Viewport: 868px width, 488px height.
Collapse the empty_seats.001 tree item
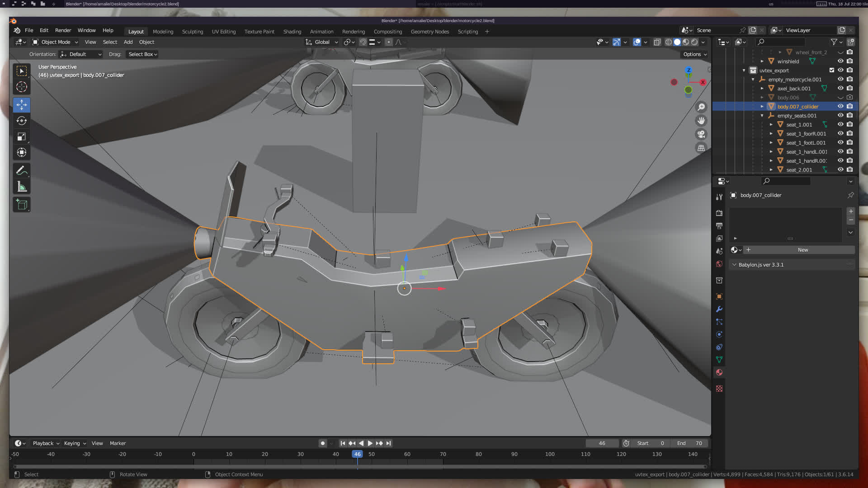click(762, 116)
